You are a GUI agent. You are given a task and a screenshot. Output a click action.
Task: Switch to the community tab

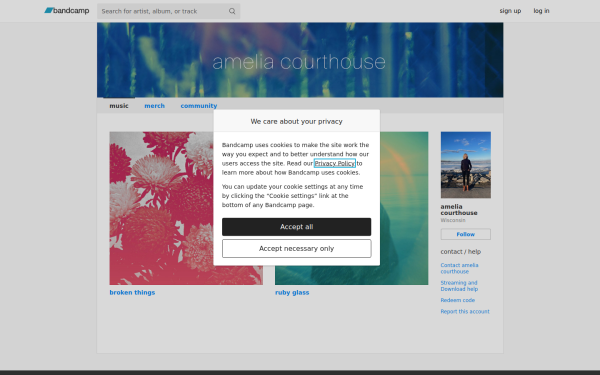tap(199, 106)
